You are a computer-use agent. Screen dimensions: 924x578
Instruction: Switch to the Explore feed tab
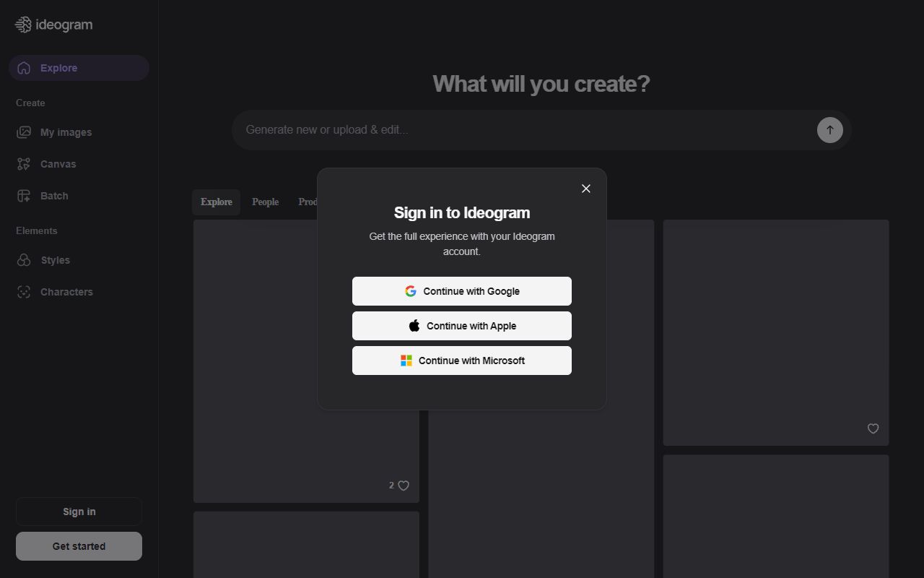click(x=216, y=202)
